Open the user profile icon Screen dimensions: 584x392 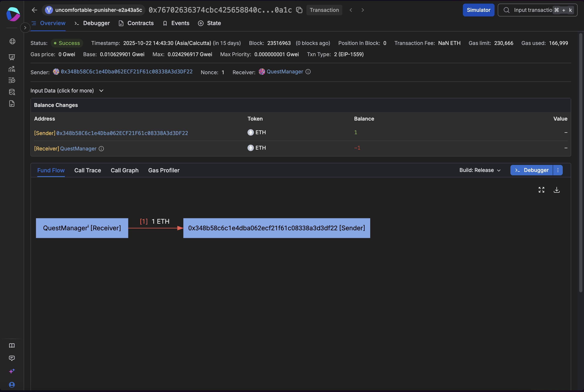(x=12, y=385)
